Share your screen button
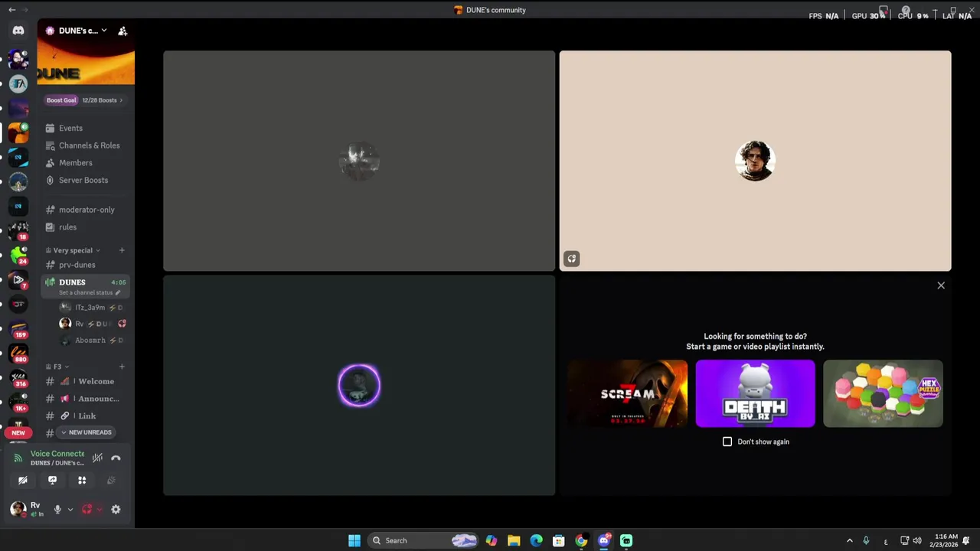The width and height of the screenshot is (980, 551). [x=52, y=481]
